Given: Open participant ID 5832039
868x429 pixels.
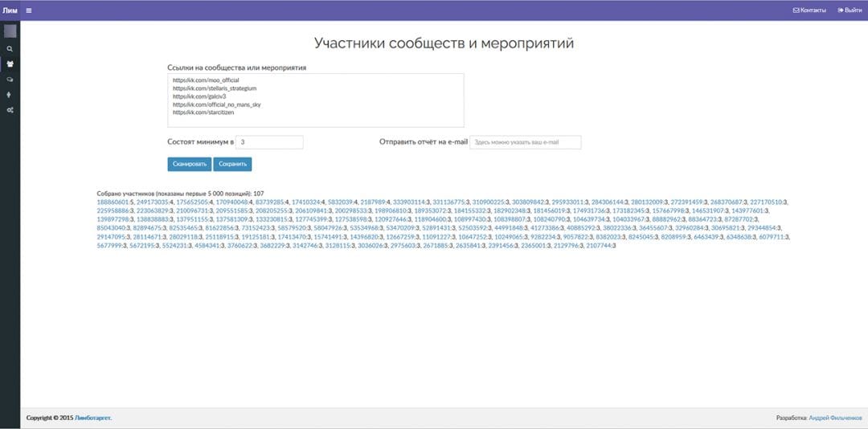Looking at the screenshot, I should coord(341,202).
